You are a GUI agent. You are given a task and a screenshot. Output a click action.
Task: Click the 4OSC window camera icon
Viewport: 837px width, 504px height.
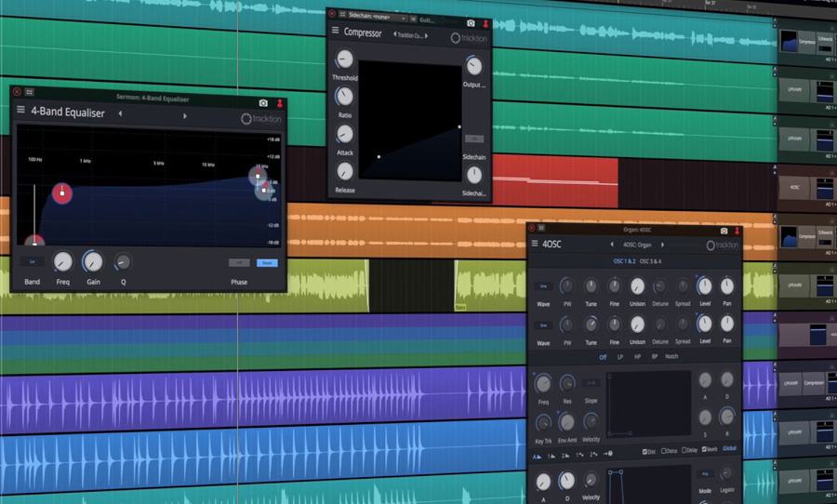pos(724,231)
